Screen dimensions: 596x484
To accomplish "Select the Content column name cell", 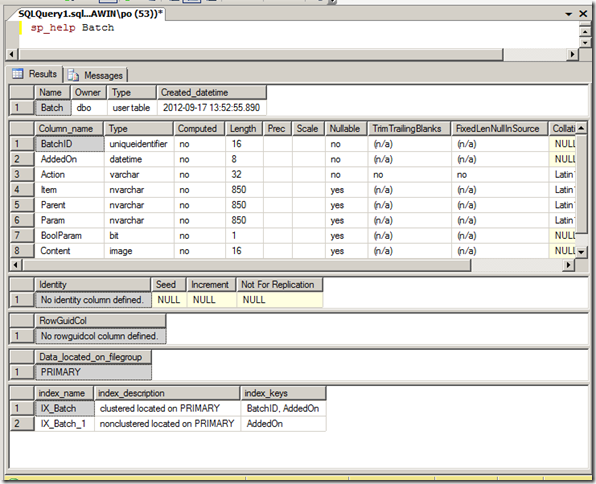I will pyautogui.click(x=69, y=251).
